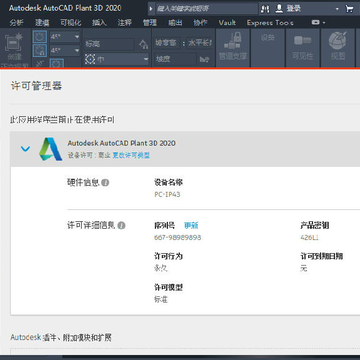Click the 更改许可类型 link
The height and width of the screenshot is (360, 360).
(x=131, y=155)
